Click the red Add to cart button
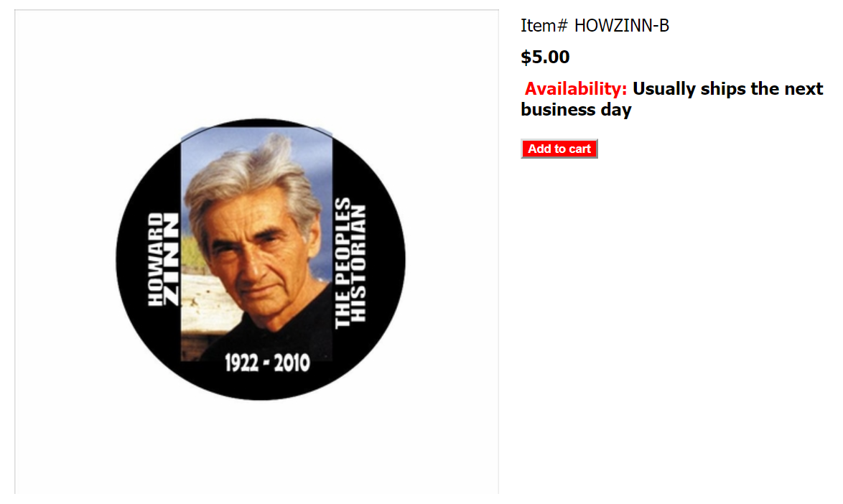 [x=559, y=149]
